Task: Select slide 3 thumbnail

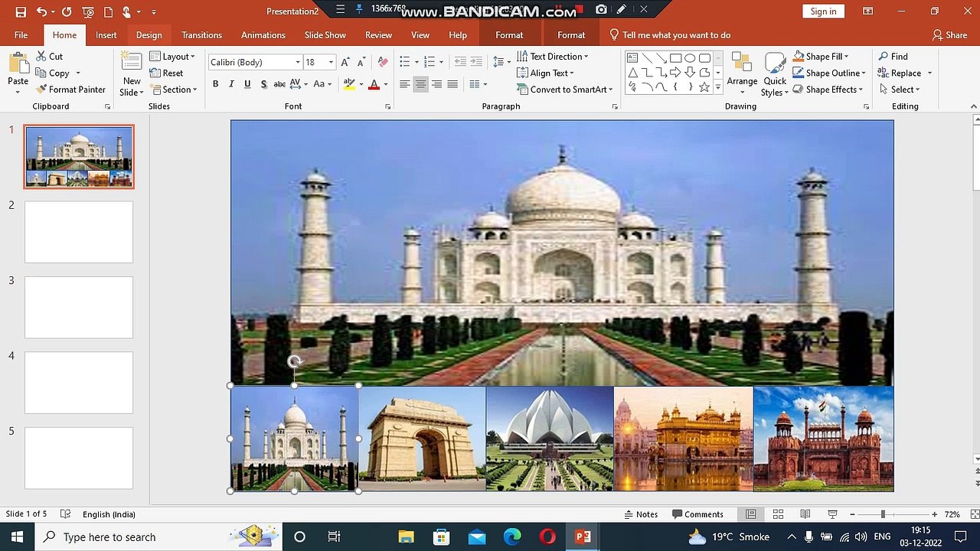Action: pos(79,307)
